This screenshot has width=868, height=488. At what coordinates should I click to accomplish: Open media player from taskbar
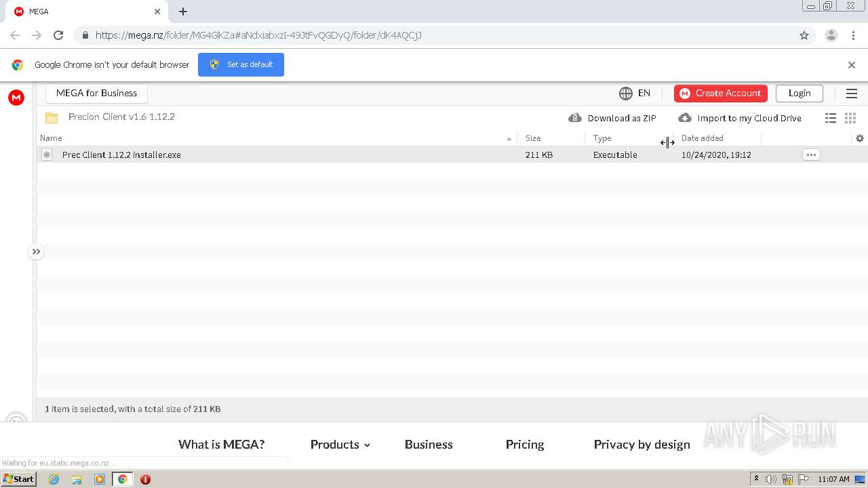100,479
